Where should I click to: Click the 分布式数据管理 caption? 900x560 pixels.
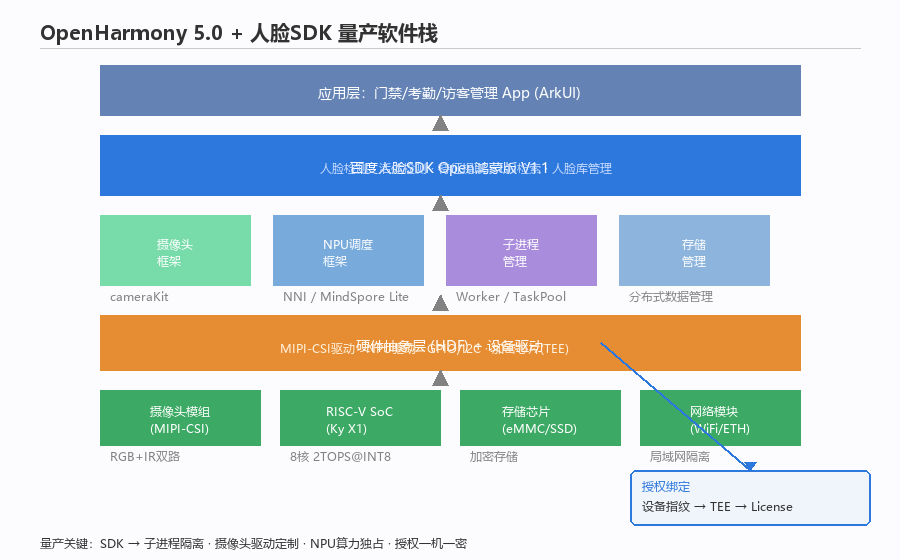pos(670,297)
